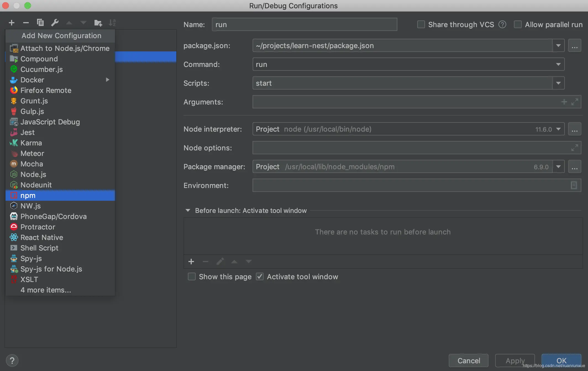Click help question mark button at bottom
The height and width of the screenshot is (371, 588).
[12, 360]
